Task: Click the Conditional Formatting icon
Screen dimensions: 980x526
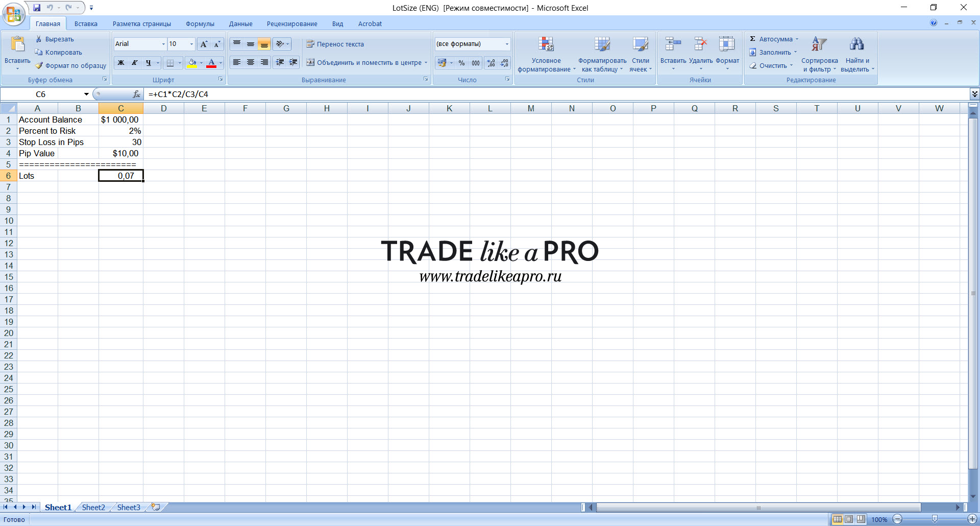Action: tap(546, 44)
